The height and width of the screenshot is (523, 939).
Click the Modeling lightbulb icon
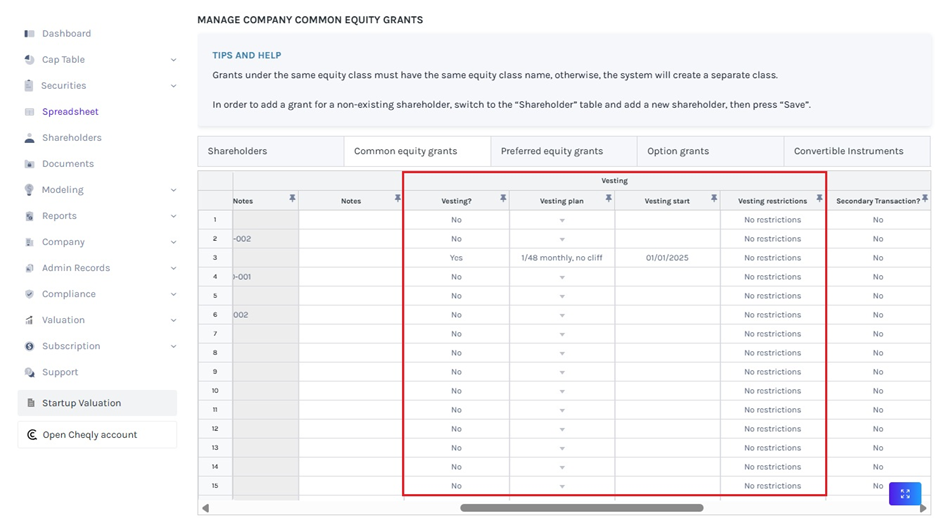29,190
